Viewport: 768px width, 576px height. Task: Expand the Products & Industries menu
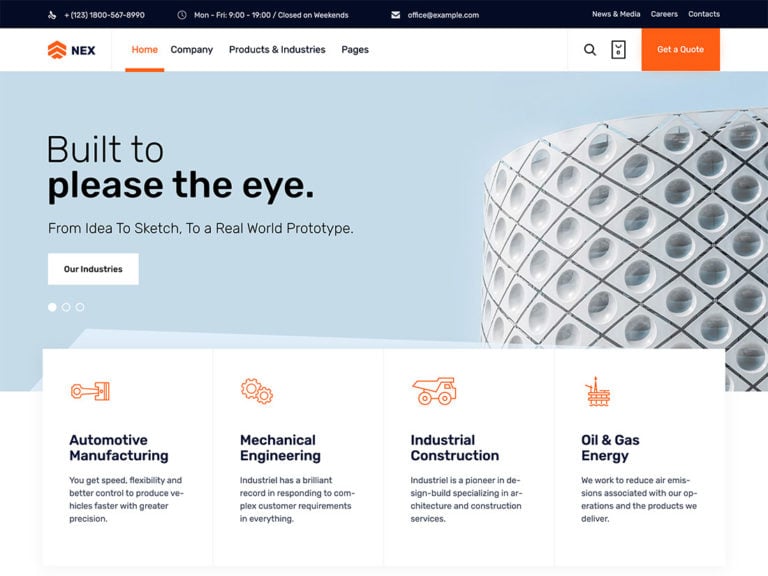tap(277, 49)
